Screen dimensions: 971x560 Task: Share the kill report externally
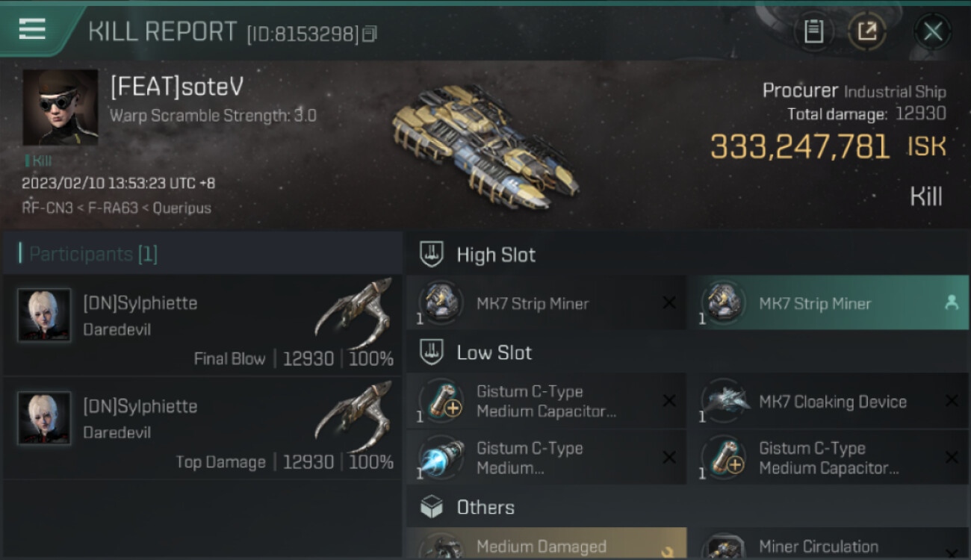(x=867, y=31)
